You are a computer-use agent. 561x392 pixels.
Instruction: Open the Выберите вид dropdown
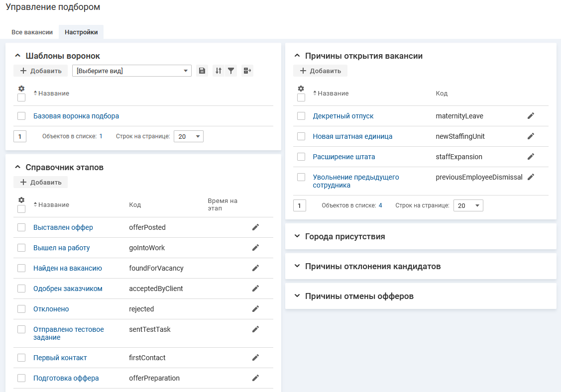tap(132, 71)
